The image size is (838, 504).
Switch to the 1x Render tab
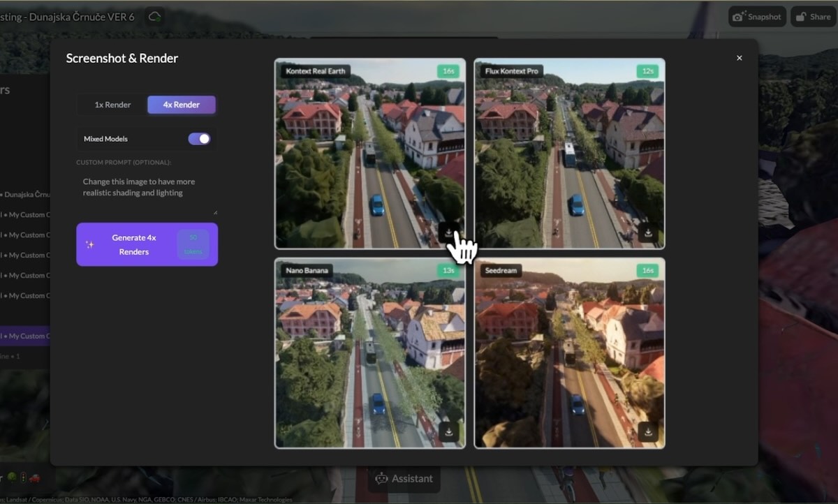click(113, 104)
